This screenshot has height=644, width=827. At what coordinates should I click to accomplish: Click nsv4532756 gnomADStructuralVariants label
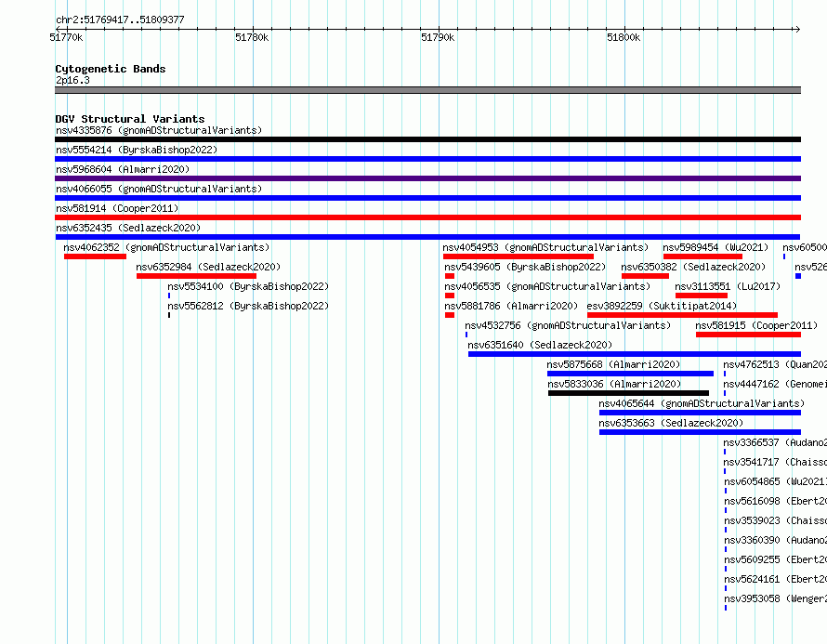(568, 325)
